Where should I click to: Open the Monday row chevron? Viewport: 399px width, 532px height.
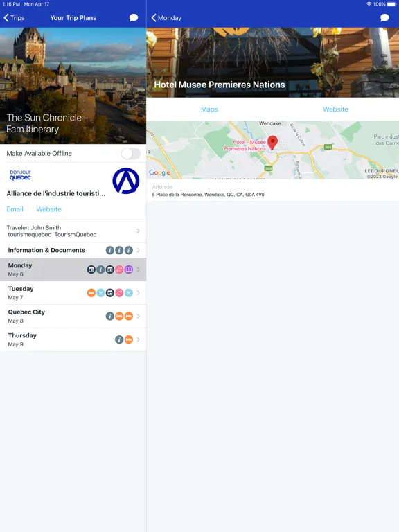[x=138, y=269]
